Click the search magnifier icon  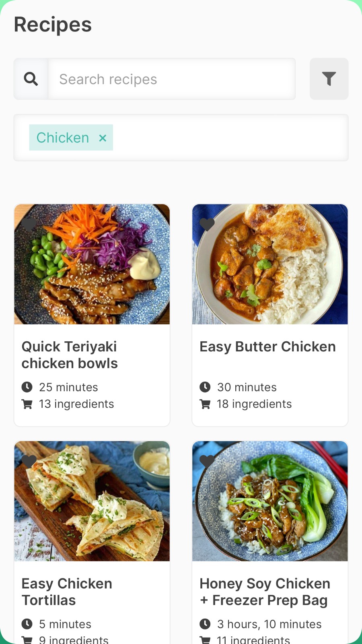click(31, 79)
